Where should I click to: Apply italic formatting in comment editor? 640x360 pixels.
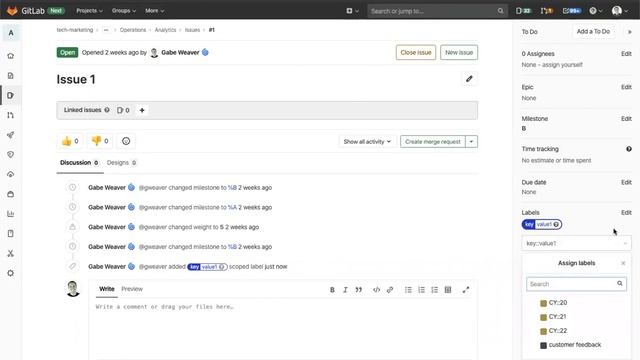(345, 290)
